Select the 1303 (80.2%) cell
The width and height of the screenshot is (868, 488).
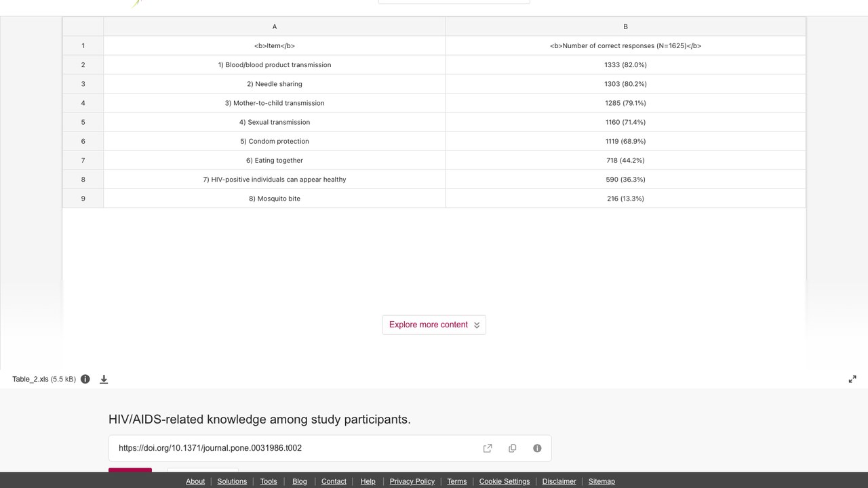(x=625, y=84)
